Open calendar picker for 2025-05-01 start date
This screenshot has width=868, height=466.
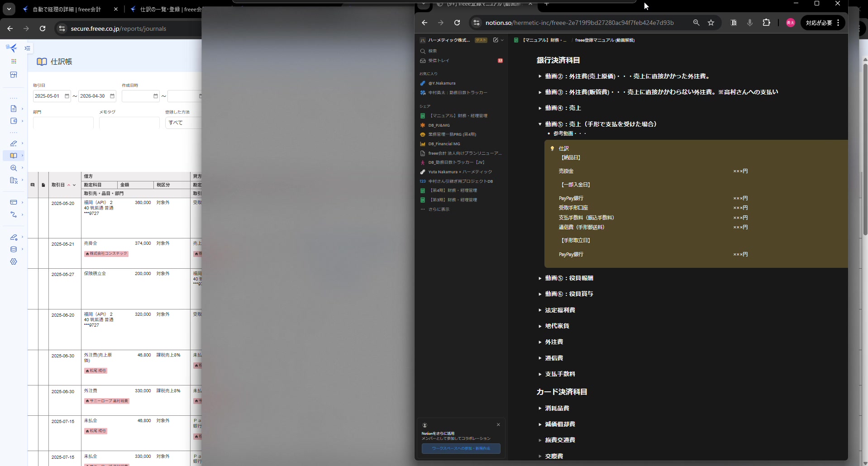[x=67, y=96]
